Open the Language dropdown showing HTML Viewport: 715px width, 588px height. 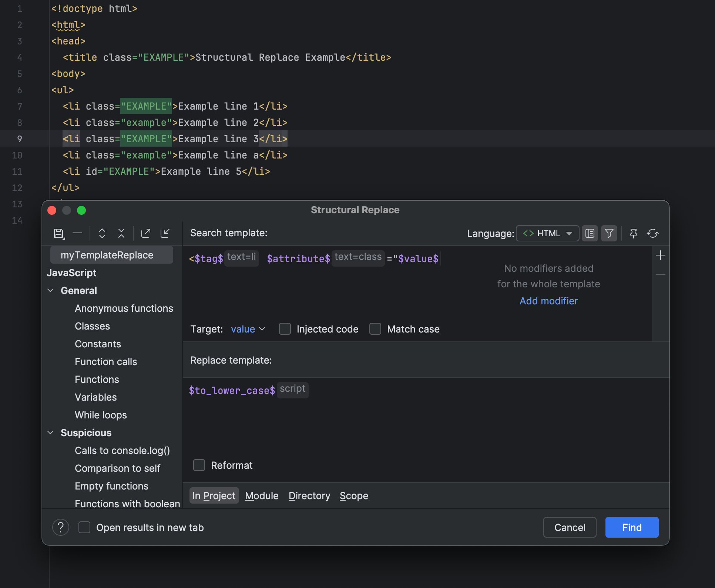pyautogui.click(x=547, y=233)
